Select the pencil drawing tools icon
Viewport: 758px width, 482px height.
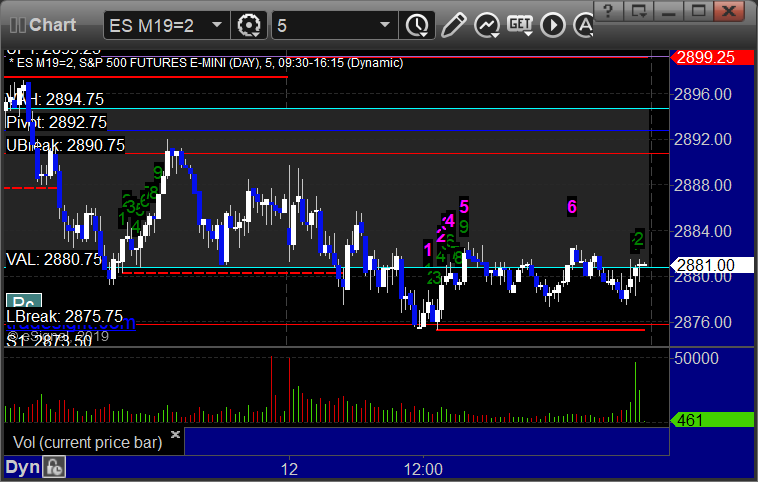(453, 25)
